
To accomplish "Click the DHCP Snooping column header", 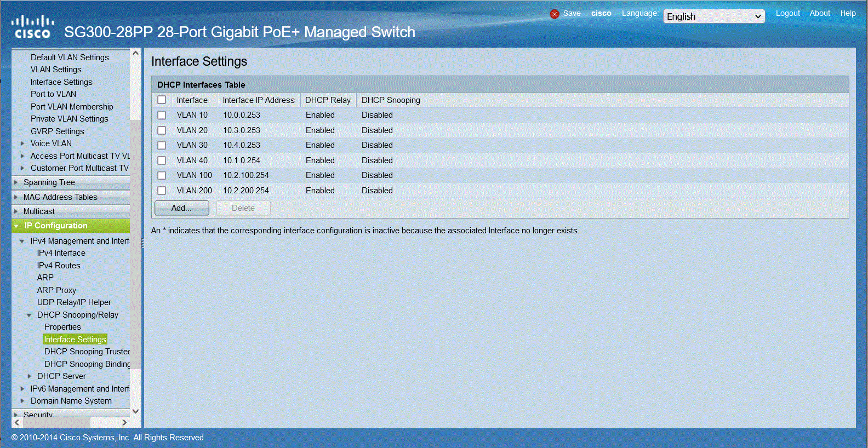I will click(x=391, y=100).
